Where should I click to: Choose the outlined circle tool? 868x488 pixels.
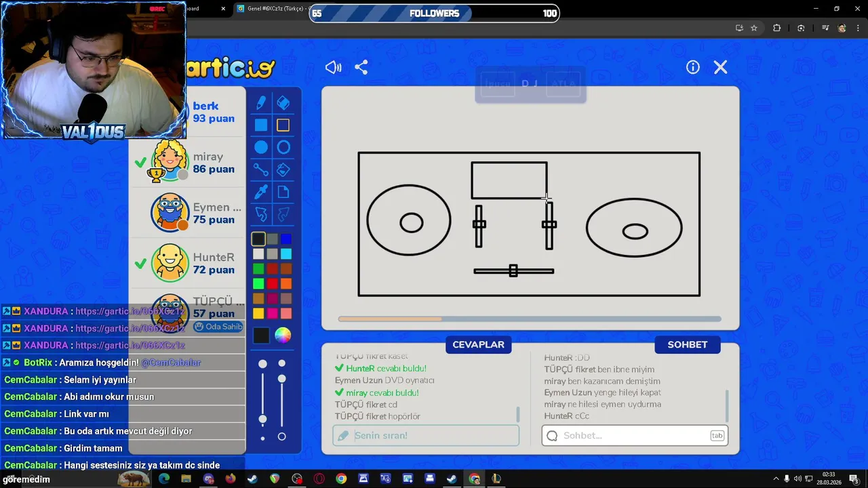click(x=283, y=148)
